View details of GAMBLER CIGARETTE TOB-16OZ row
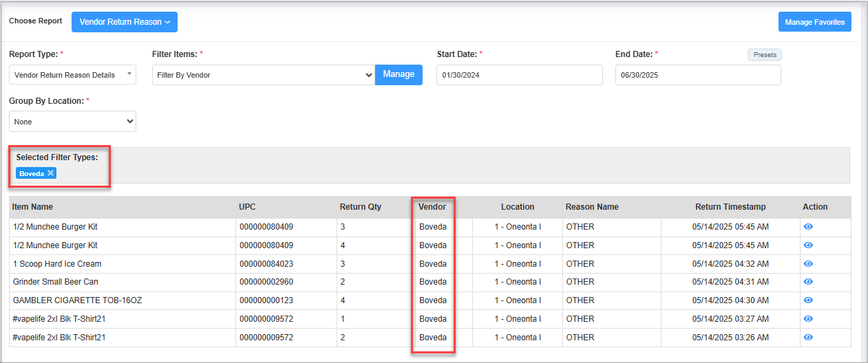The width and height of the screenshot is (868, 363). click(x=808, y=300)
